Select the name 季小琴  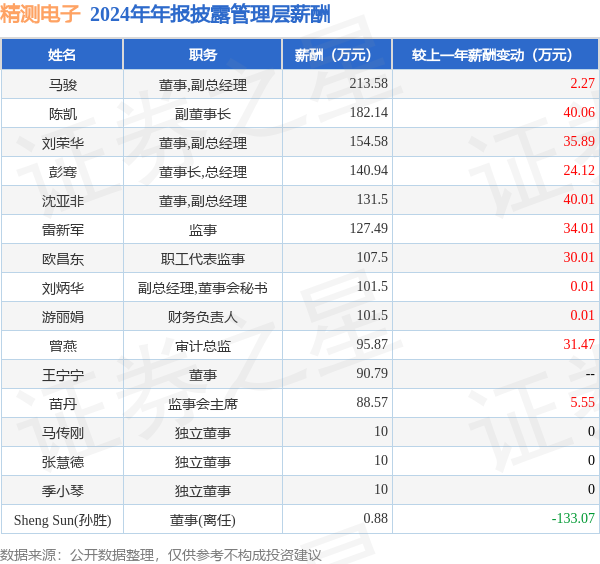click(63, 491)
